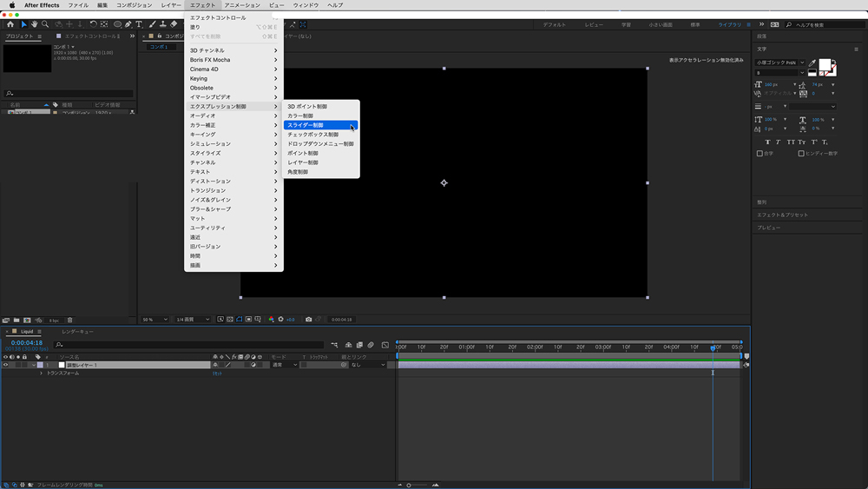Select the Hand tool in the toolbar
This screenshot has width=868, height=489.
pyautogui.click(x=35, y=24)
